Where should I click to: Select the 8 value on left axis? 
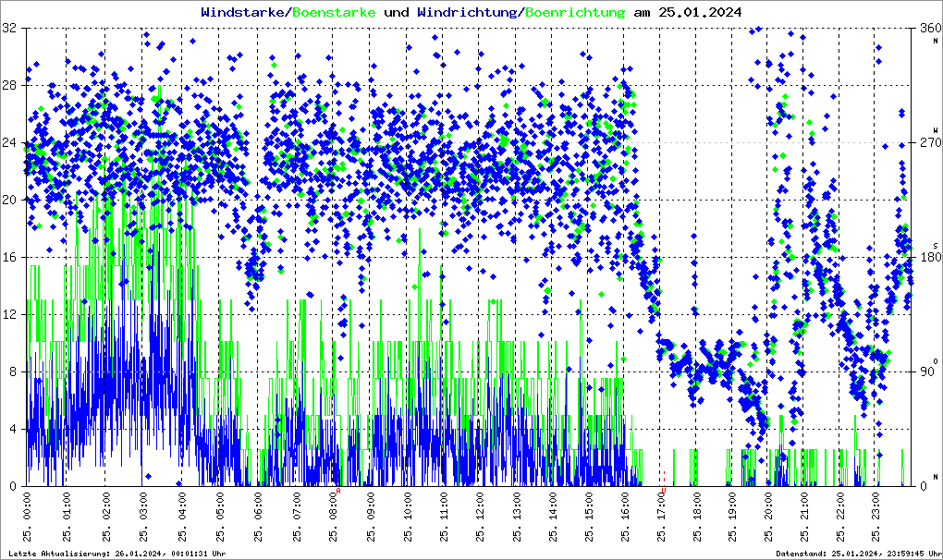(13, 371)
